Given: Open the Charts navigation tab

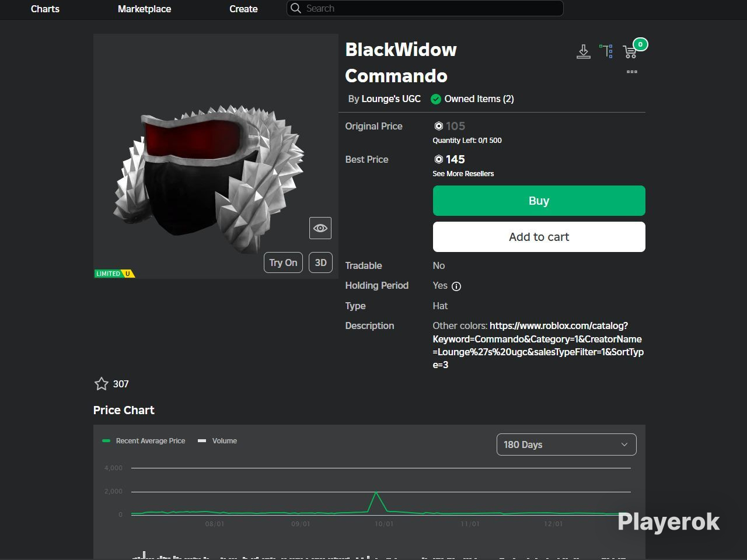Looking at the screenshot, I should (45, 9).
